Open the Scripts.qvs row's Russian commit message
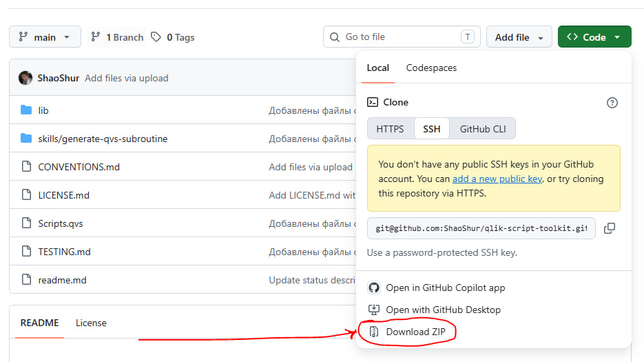This screenshot has height=362, width=644. coord(312,224)
